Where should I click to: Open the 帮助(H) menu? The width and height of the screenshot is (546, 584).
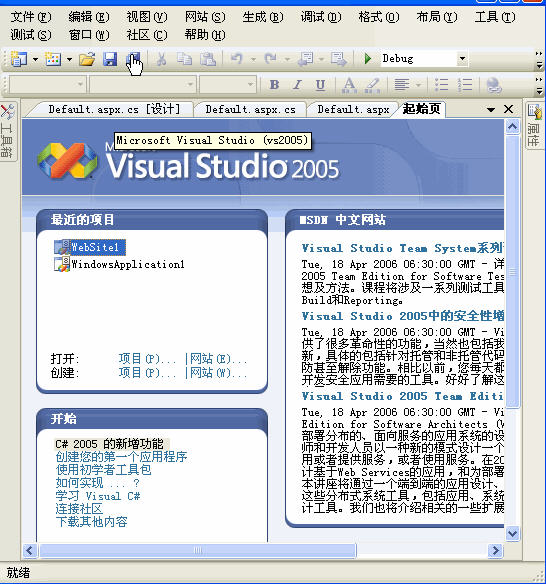[205, 35]
